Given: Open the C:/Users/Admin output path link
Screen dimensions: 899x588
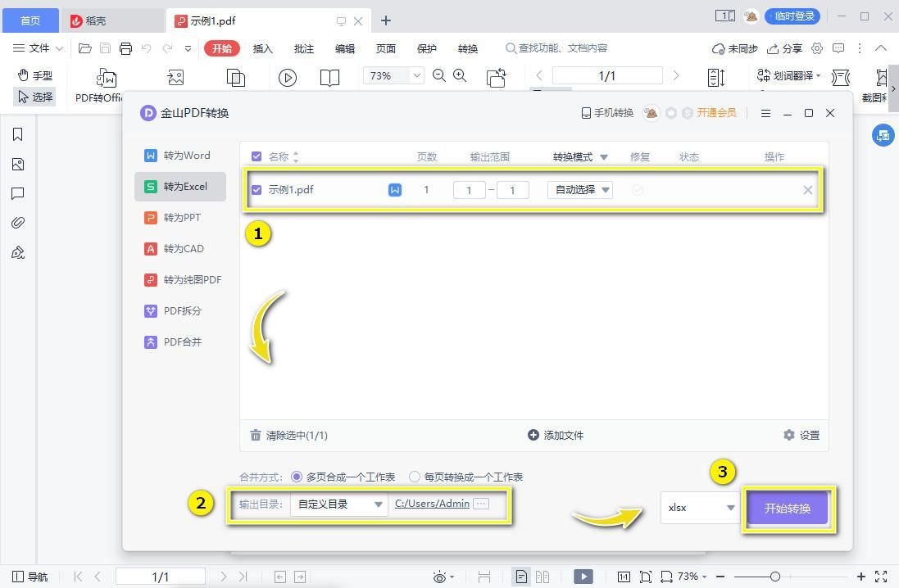Looking at the screenshot, I should (x=433, y=503).
